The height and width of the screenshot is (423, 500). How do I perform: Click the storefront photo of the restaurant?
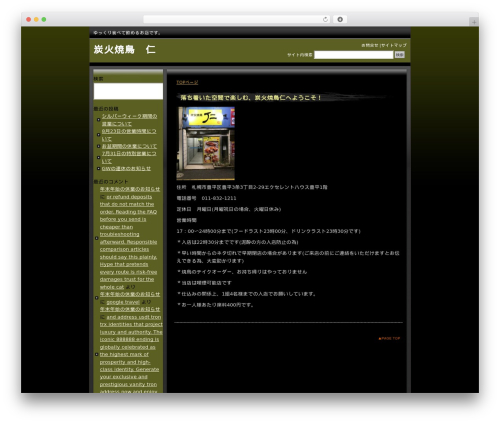[206, 143]
